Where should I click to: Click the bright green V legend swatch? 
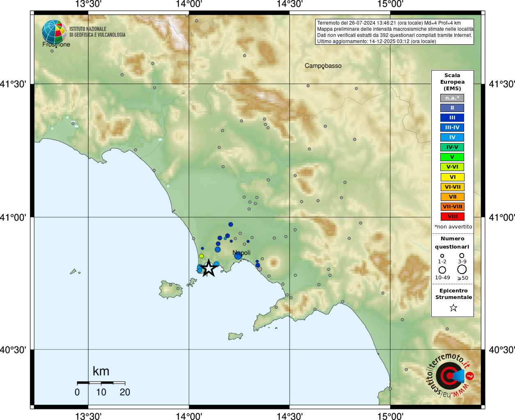tap(452, 157)
